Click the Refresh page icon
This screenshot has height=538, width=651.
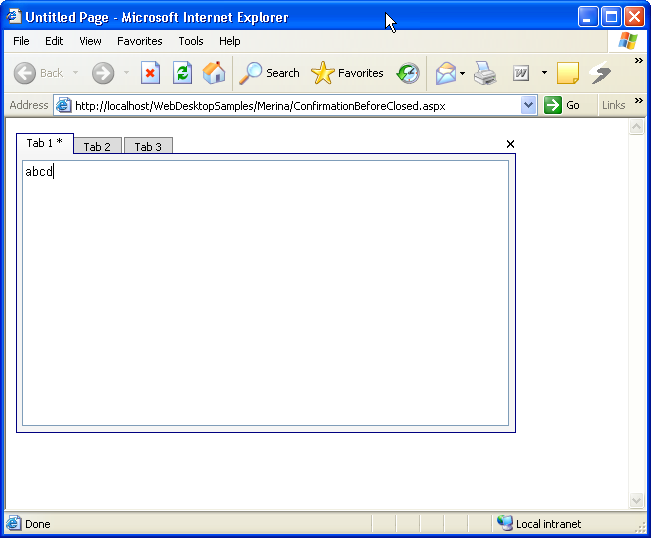click(182, 73)
